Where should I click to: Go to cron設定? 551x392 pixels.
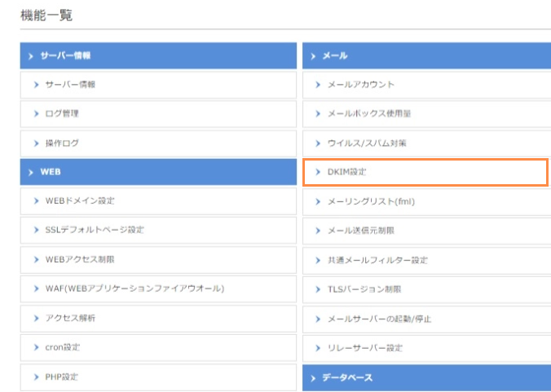[x=158, y=348]
